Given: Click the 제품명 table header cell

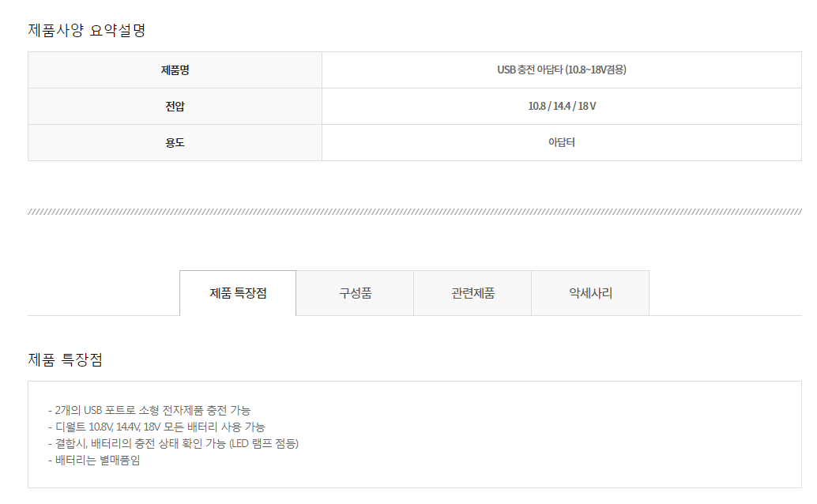Looking at the screenshot, I should point(175,70).
